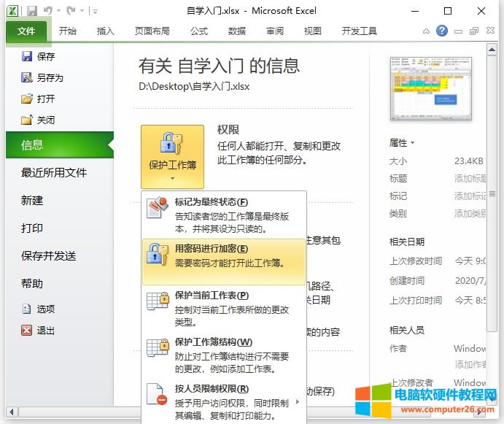Image resolution: width=504 pixels, height=424 pixels.
Task: Open the Undo history dropdown arrow
Action: coord(59,11)
